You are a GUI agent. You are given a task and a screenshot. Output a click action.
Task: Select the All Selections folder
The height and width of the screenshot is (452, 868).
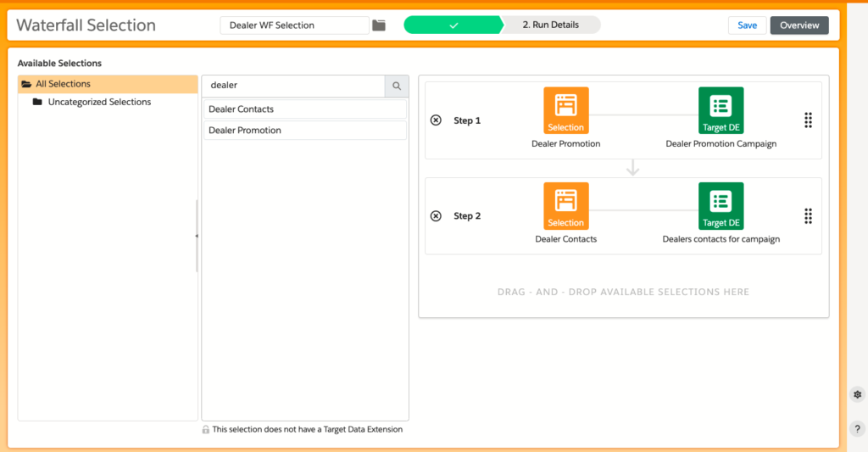(x=63, y=84)
